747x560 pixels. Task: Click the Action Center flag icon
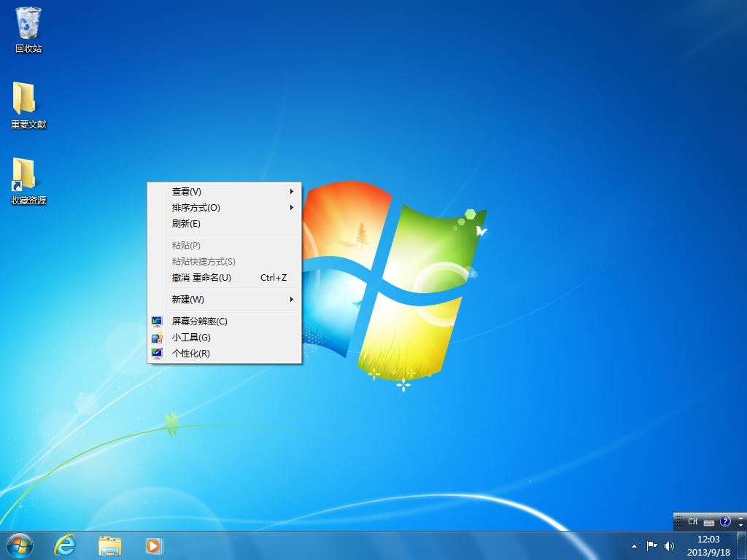point(651,545)
